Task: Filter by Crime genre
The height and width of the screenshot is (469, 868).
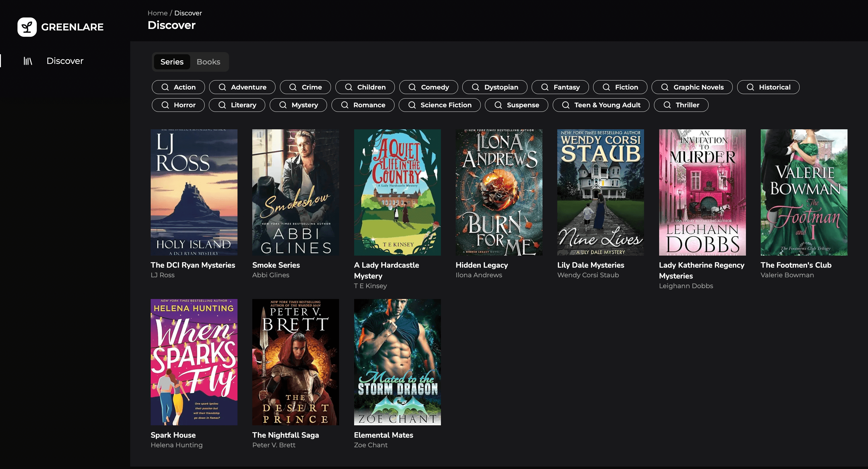Action: pos(305,87)
